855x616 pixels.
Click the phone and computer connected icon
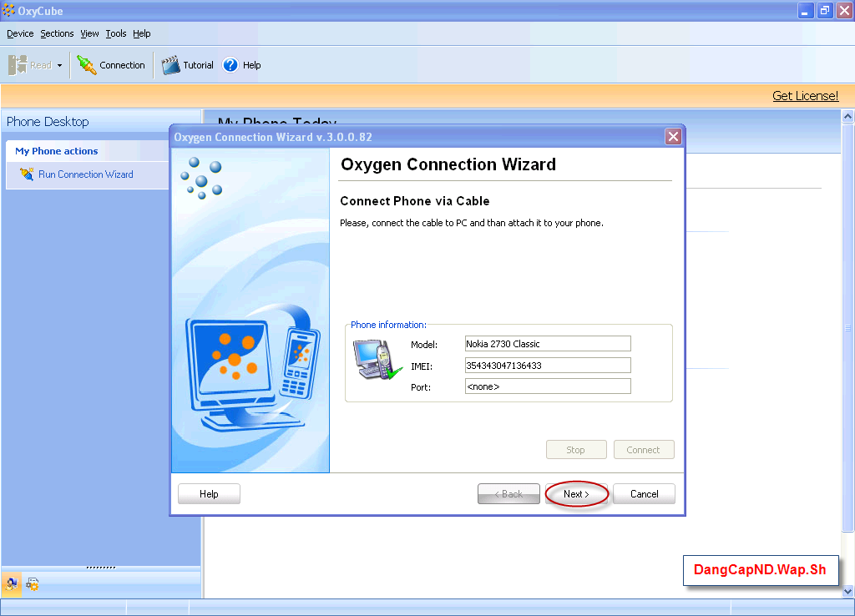coord(377,360)
